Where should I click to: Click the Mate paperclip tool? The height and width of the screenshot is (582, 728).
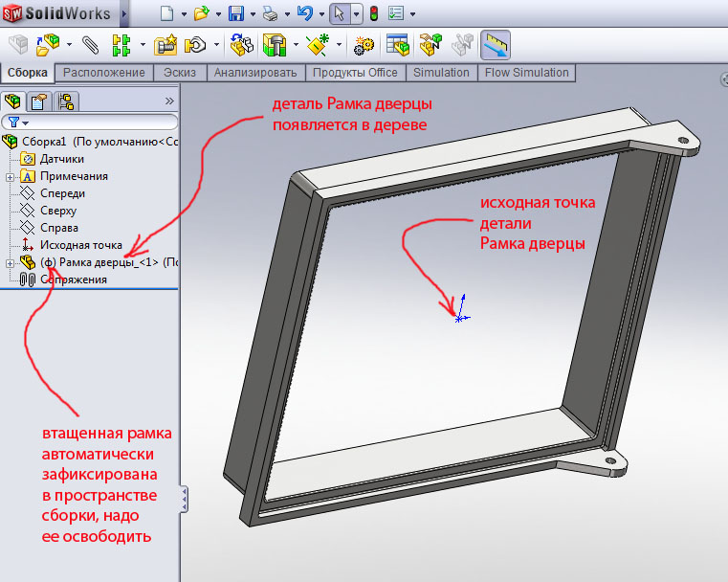click(90, 45)
